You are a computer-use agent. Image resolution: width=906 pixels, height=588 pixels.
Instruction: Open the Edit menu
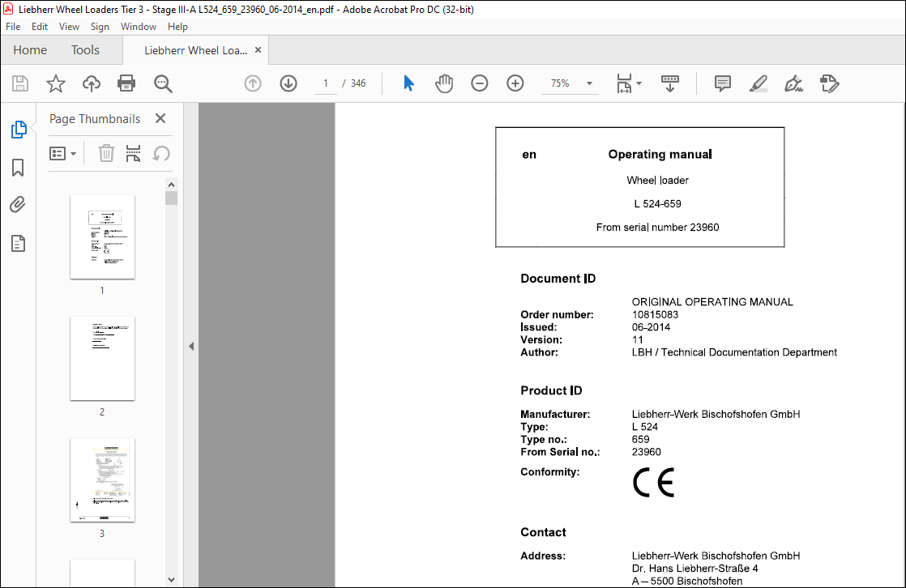(x=39, y=27)
